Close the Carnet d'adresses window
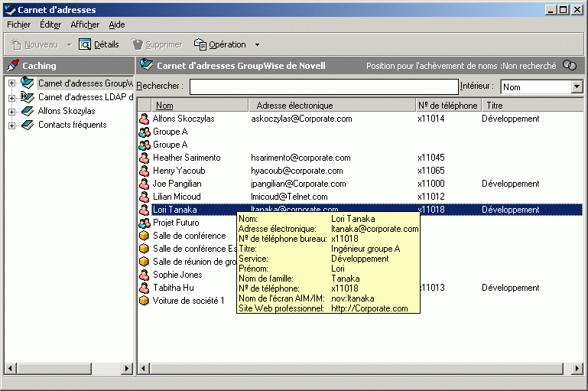 tap(577, 10)
